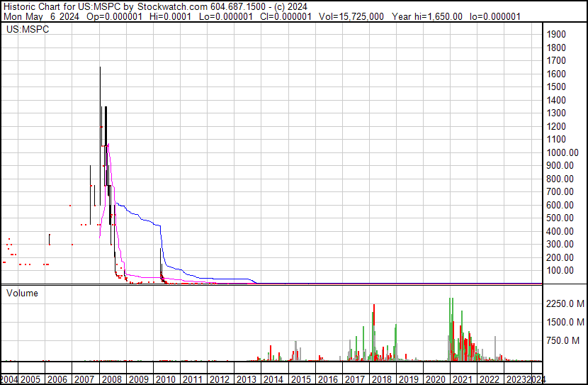Click the Volume panel label
Image resolution: width=588 pixels, height=385 pixels.
click(22, 293)
